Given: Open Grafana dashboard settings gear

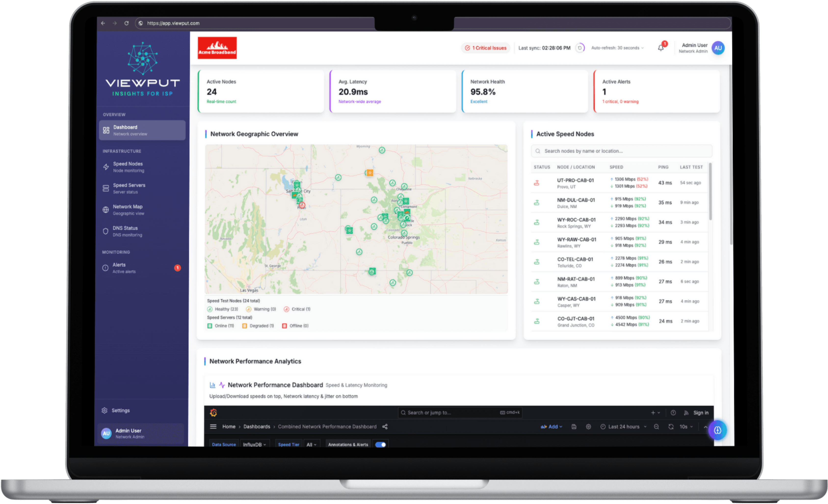Looking at the screenshot, I should pos(588,427).
